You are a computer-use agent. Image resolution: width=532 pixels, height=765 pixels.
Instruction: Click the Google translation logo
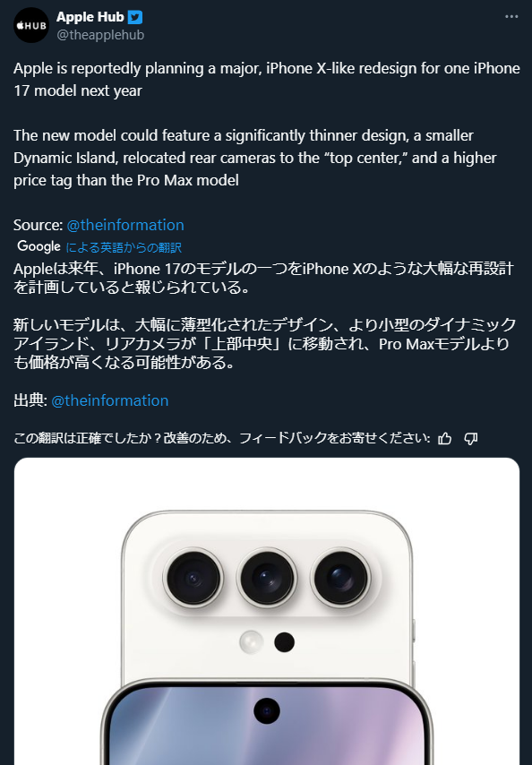[39, 246]
